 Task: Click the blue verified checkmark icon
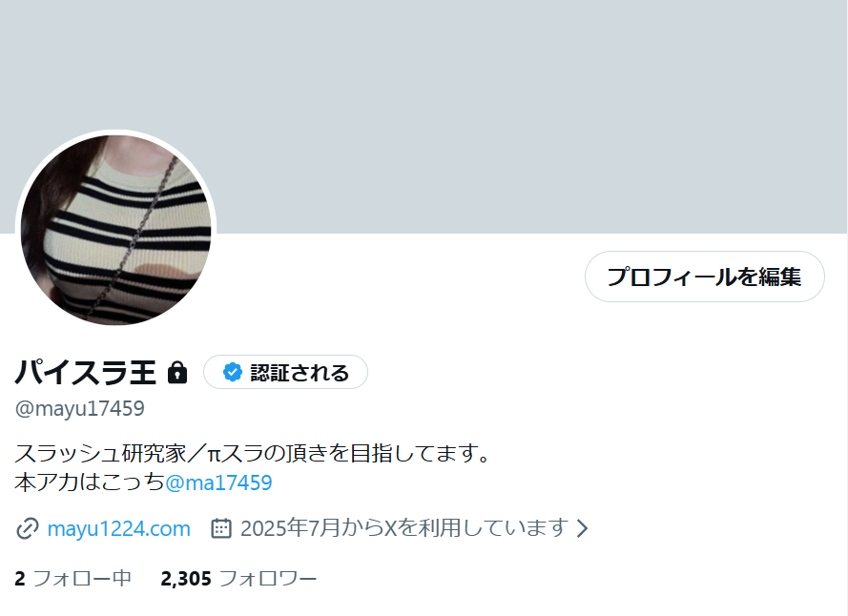point(233,372)
